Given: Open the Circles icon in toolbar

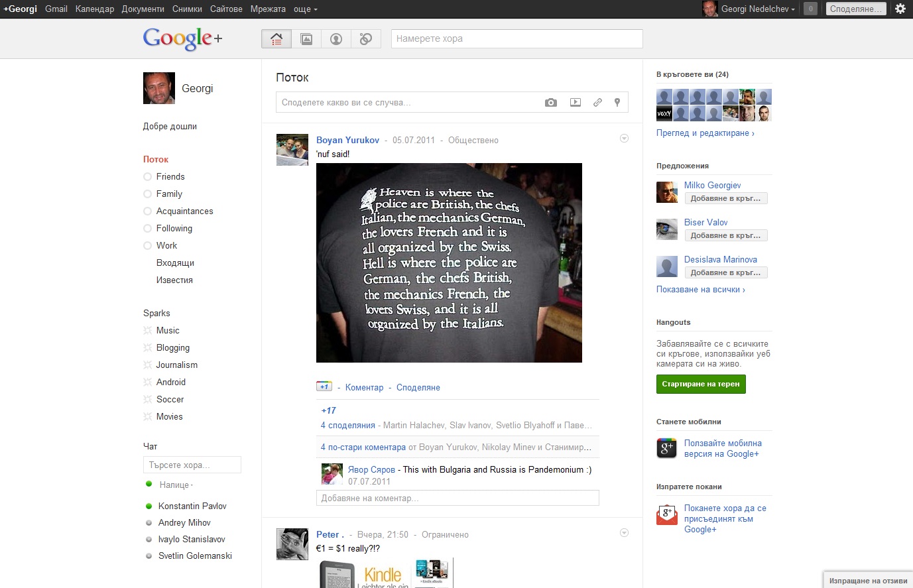Looking at the screenshot, I should 365,39.
